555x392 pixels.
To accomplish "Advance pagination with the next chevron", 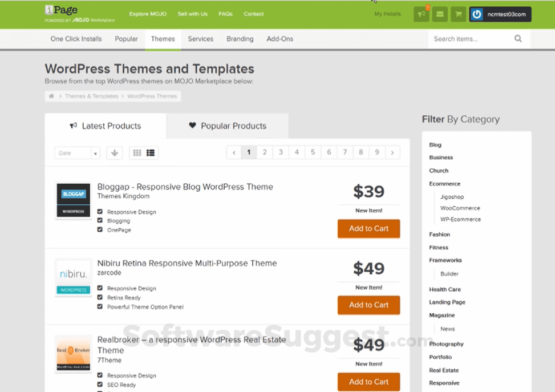I will coord(392,152).
